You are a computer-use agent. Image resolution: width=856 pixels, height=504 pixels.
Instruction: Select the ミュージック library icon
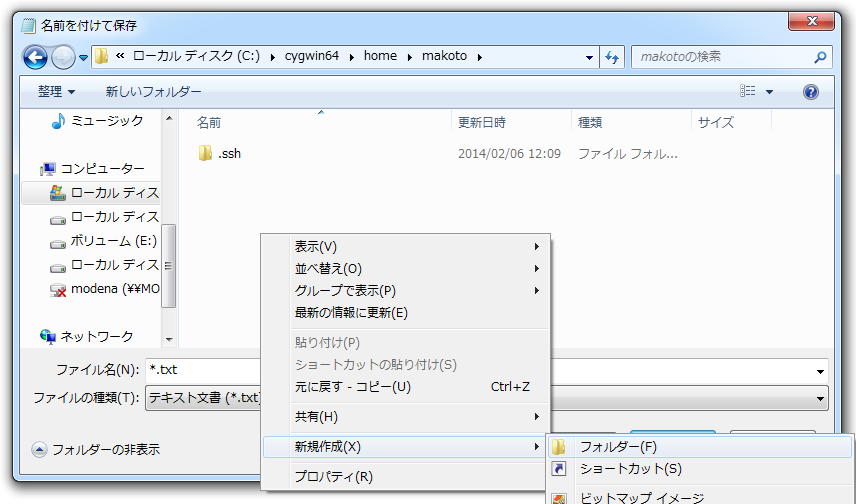[58, 121]
